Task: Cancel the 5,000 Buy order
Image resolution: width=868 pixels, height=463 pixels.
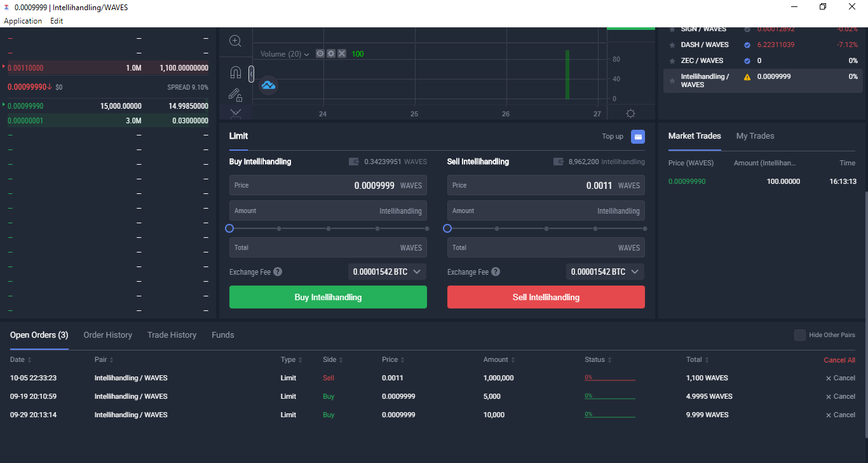Action: (840, 396)
